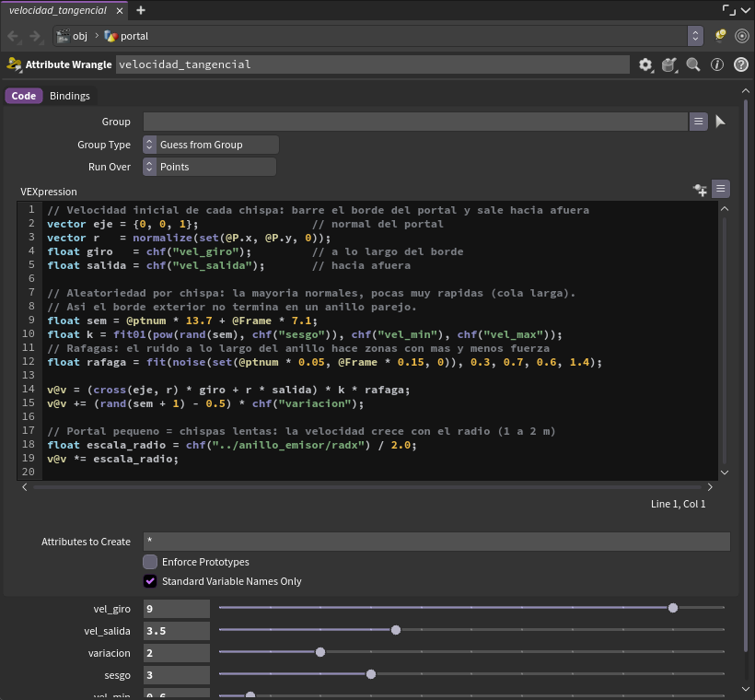Search parameters with magnifier icon

tap(693, 64)
